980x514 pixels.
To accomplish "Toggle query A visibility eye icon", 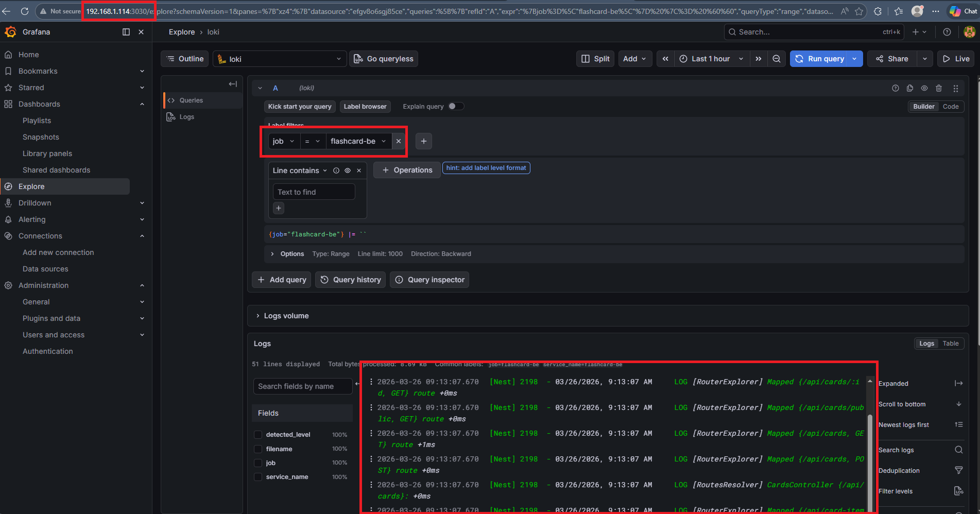I will coord(924,88).
